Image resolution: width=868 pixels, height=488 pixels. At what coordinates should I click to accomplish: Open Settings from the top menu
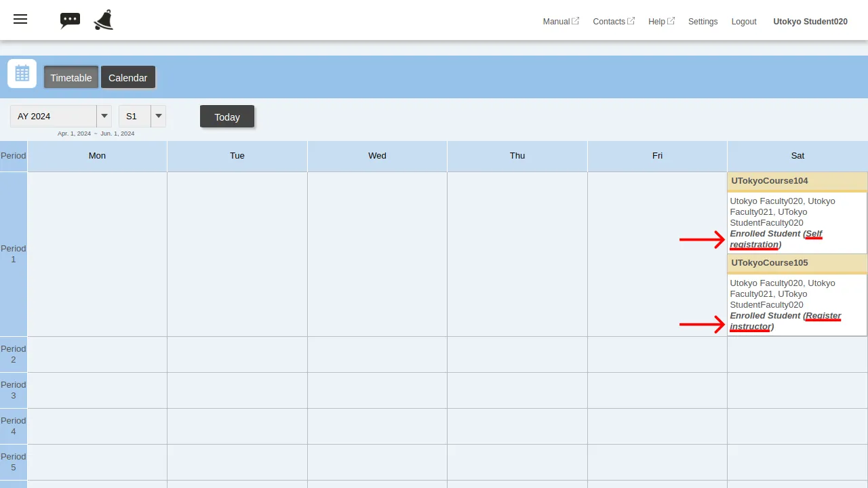pos(703,21)
